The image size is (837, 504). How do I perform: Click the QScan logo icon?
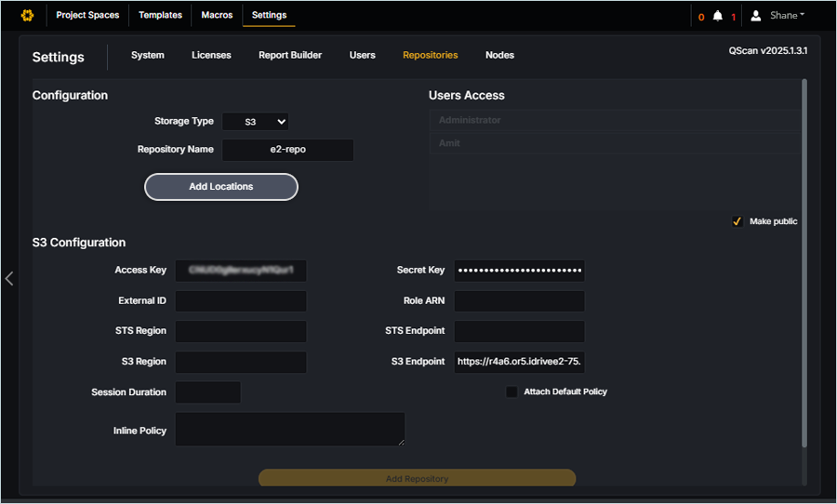(x=27, y=15)
